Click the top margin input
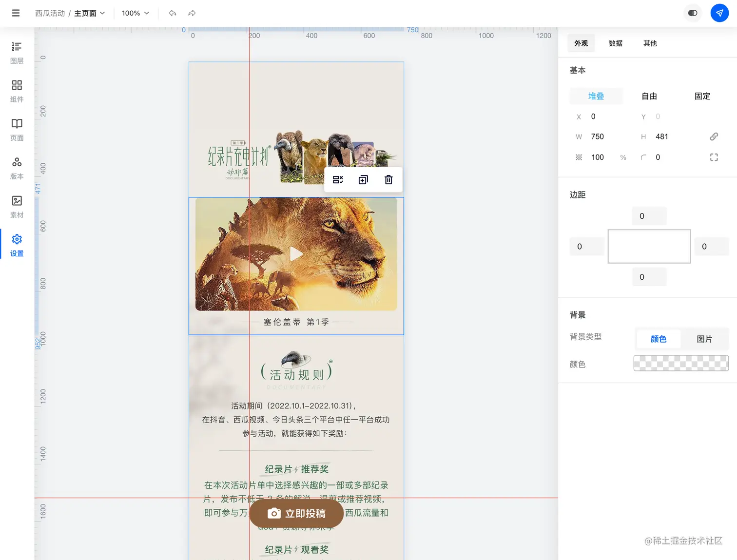This screenshot has height=560, width=737. 649,216
